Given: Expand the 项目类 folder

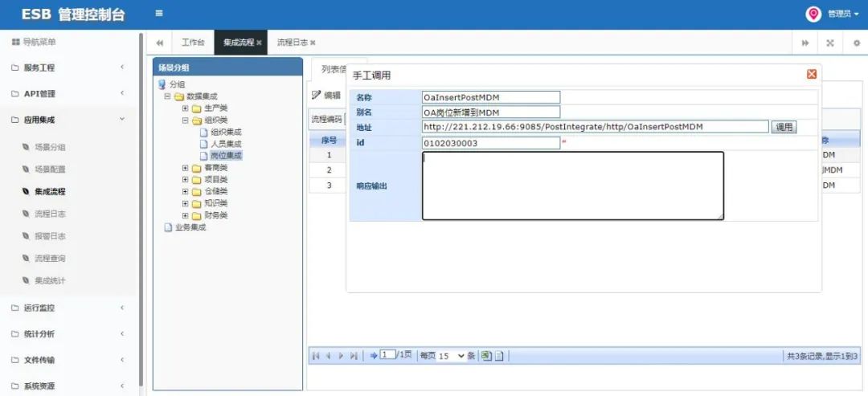Looking at the screenshot, I should point(185,180).
